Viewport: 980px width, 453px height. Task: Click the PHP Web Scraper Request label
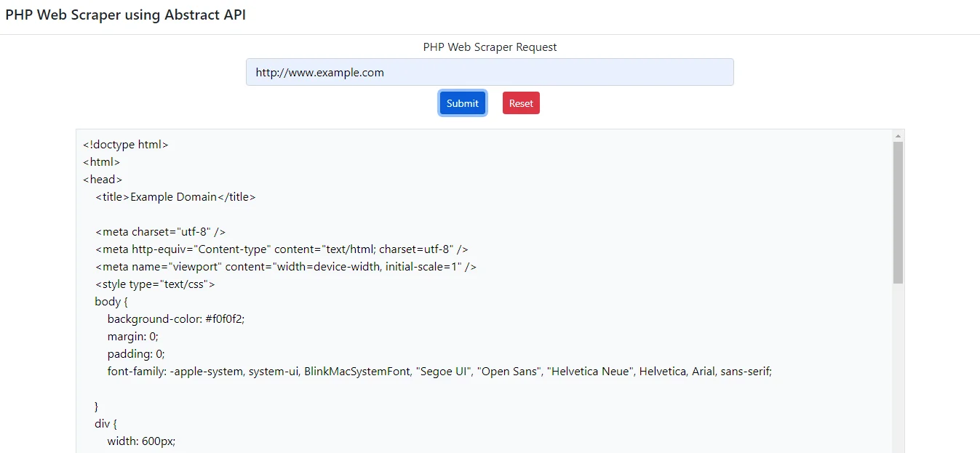490,47
